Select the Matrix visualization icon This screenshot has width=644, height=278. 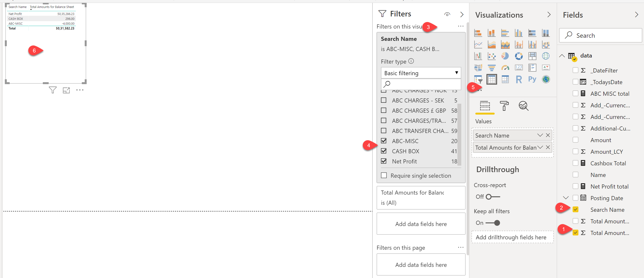click(505, 79)
